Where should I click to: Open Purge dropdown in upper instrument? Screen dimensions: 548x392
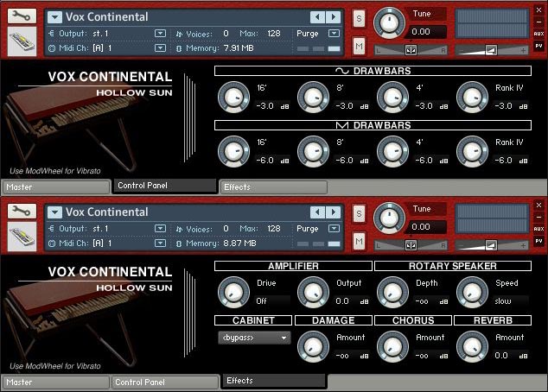point(334,33)
